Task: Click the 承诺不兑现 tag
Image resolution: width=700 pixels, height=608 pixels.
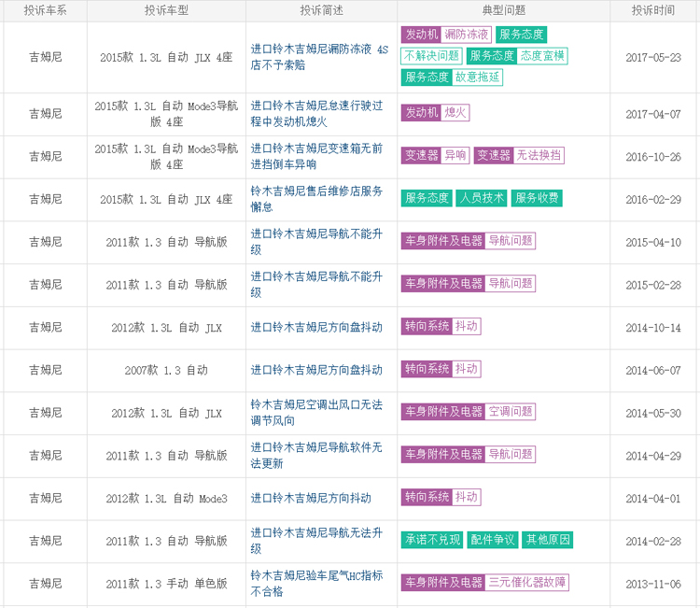Action: tap(432, 540)
